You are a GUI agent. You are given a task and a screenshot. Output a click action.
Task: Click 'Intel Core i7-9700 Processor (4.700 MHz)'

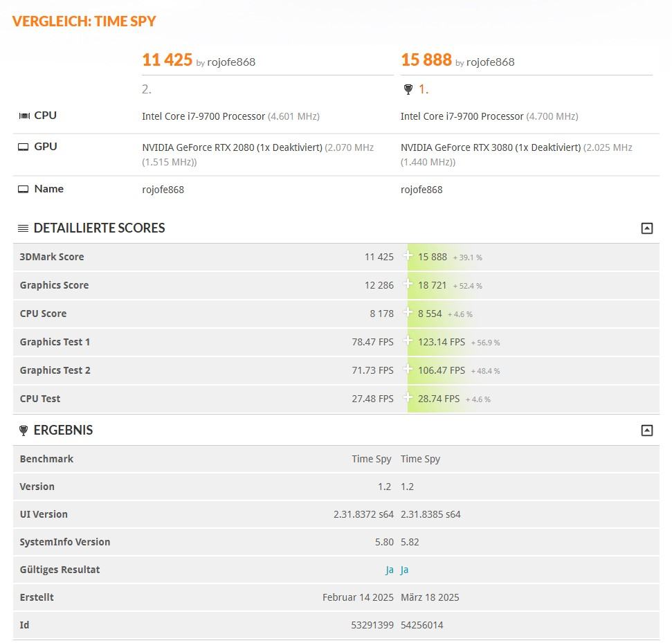[489, 116]
